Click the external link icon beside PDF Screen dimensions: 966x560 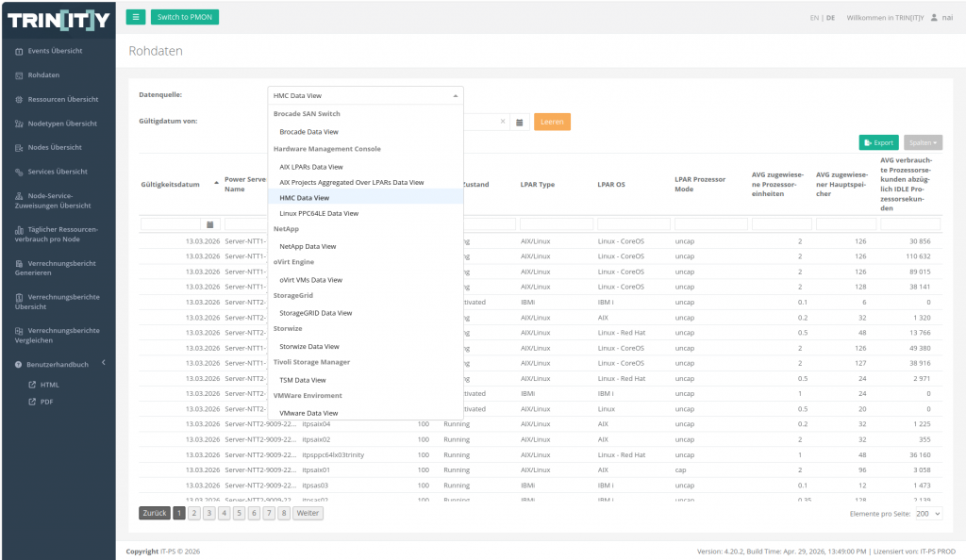32,402
